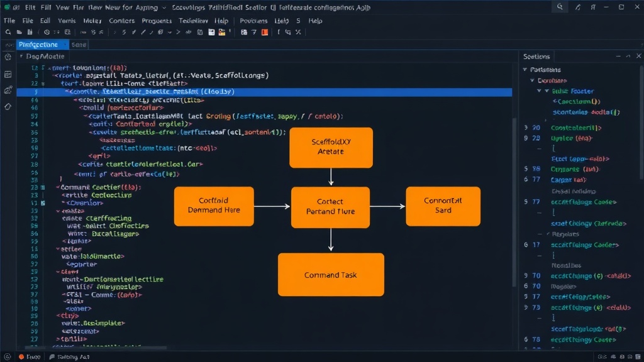Collapse the 'Dcrofiars' tree node

(x=532, y=80)
